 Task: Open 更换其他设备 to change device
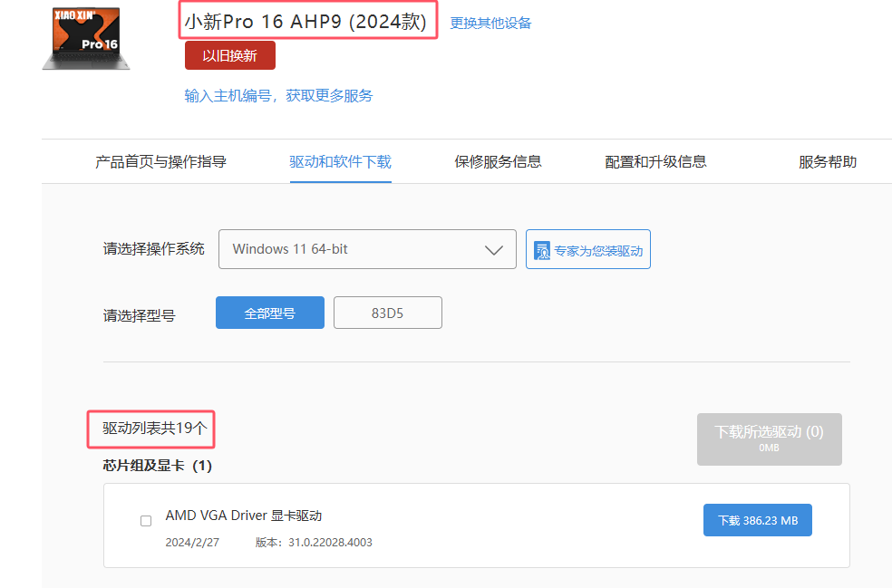[490, 22]
